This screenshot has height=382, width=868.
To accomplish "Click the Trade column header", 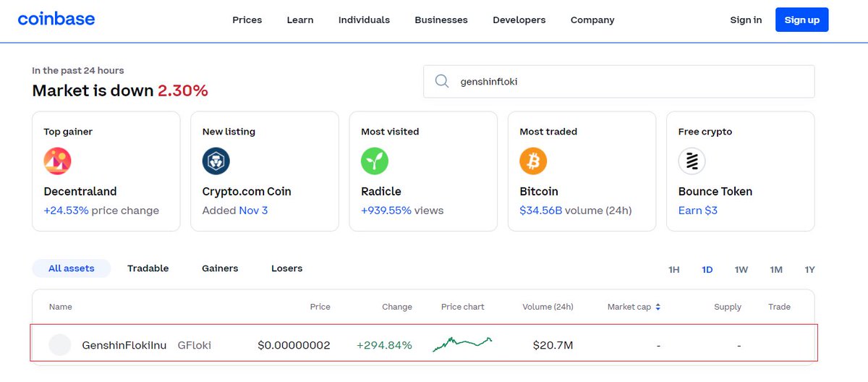I will (x=779, y=307).
